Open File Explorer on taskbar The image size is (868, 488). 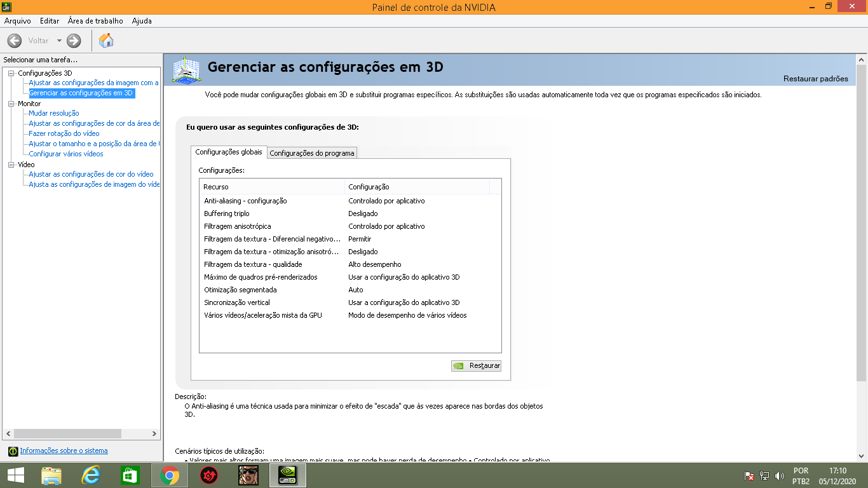point(51,475)
